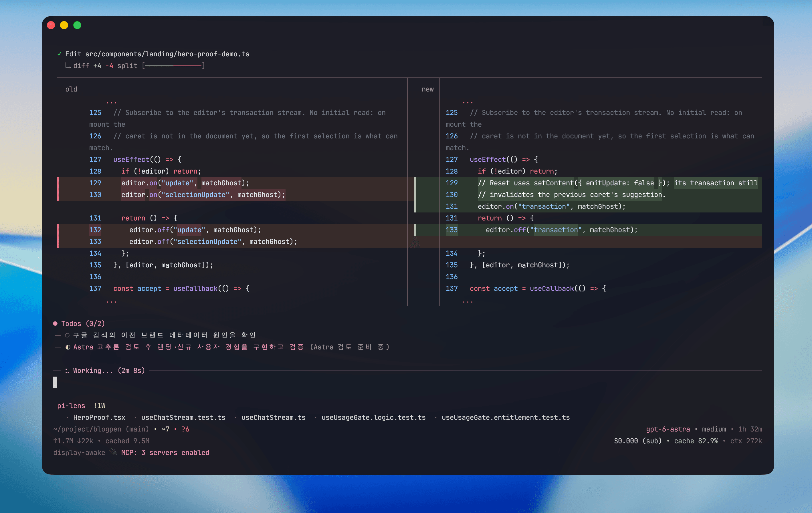Open the useUsageGate.entitlement.test.ts file entry

click(x=506, y=417)
